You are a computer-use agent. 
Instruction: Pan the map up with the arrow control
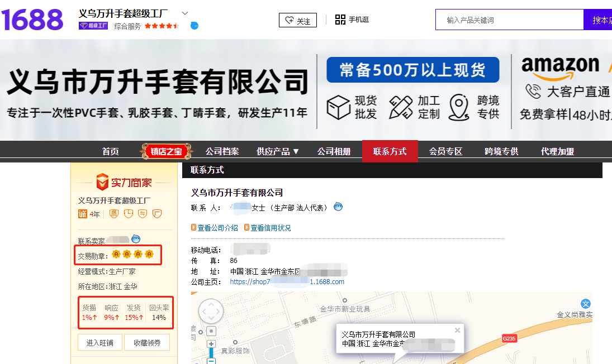(x=211, y=304)
